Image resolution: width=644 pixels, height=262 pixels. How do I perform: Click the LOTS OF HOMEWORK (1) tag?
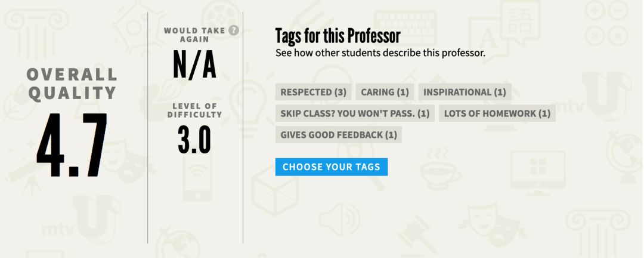(497, 113)
